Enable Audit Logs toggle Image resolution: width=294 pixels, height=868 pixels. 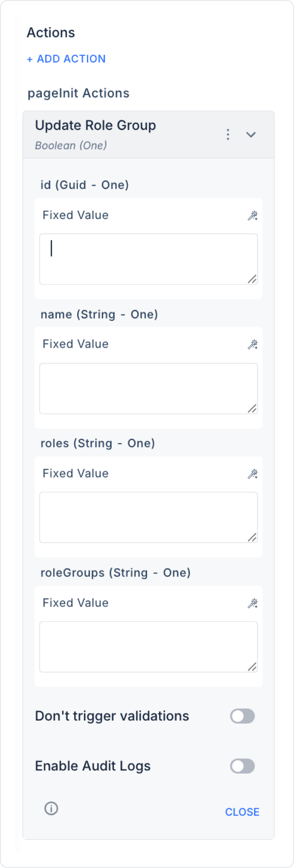pyautogui.click(x=242, y=766)
